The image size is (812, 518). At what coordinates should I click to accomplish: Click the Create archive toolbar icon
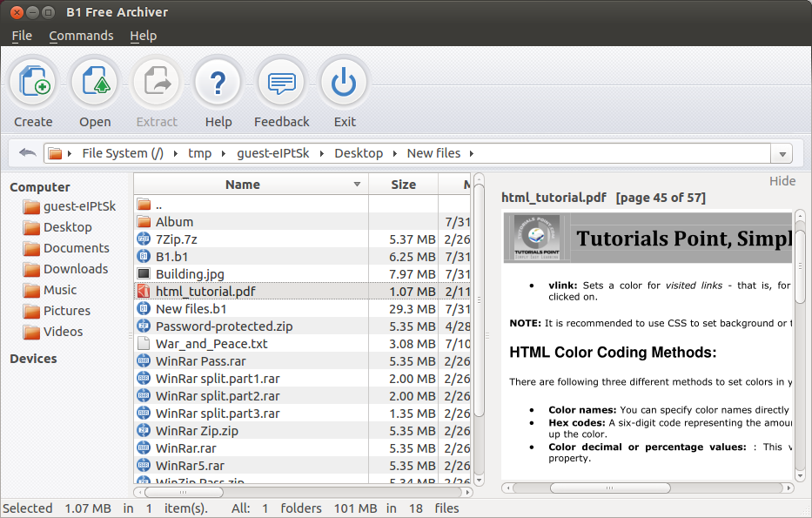click(x=34, y=83)
